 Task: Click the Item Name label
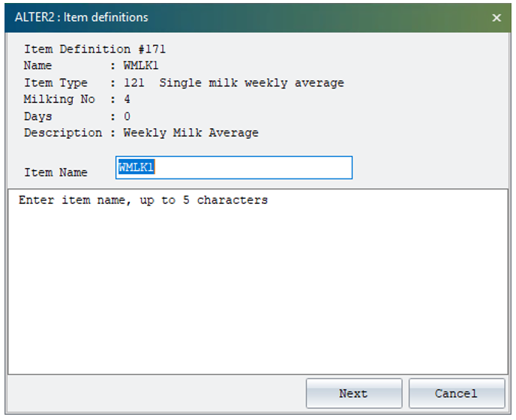coord(55,172)
